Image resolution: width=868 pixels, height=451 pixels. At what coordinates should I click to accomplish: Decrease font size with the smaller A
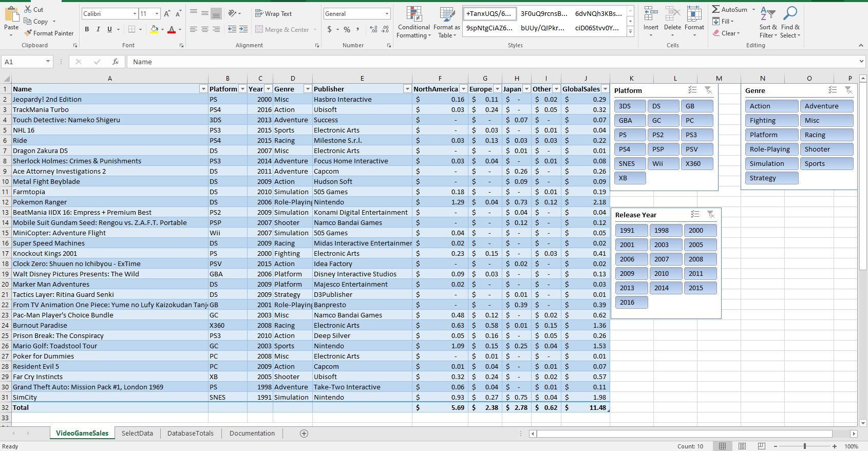178,14
